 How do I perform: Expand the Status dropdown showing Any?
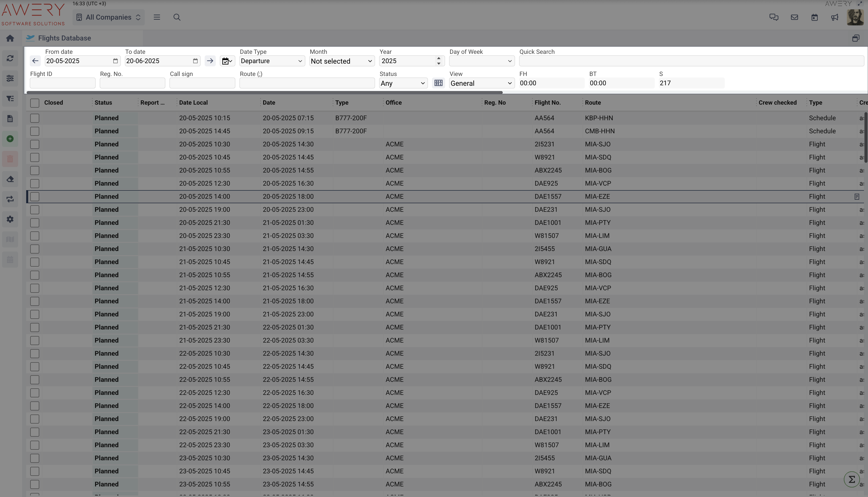point(403,83)
